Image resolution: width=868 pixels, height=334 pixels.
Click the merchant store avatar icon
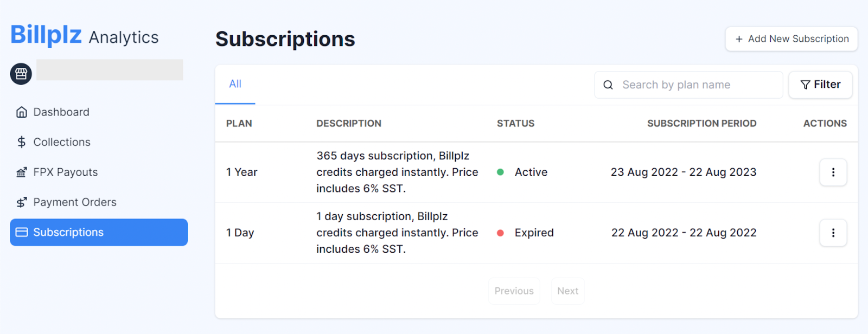(x=21, y=74)
